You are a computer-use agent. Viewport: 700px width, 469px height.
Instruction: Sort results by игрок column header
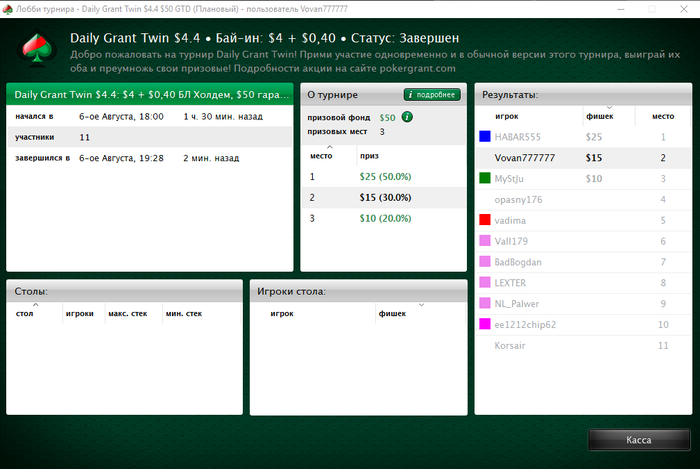tap(530, 116)
